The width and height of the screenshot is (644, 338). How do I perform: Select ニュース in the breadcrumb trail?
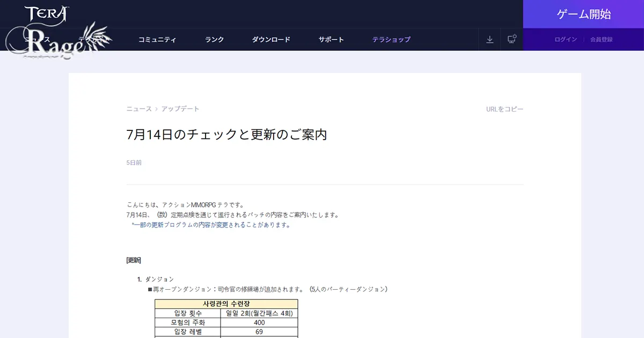136,108
